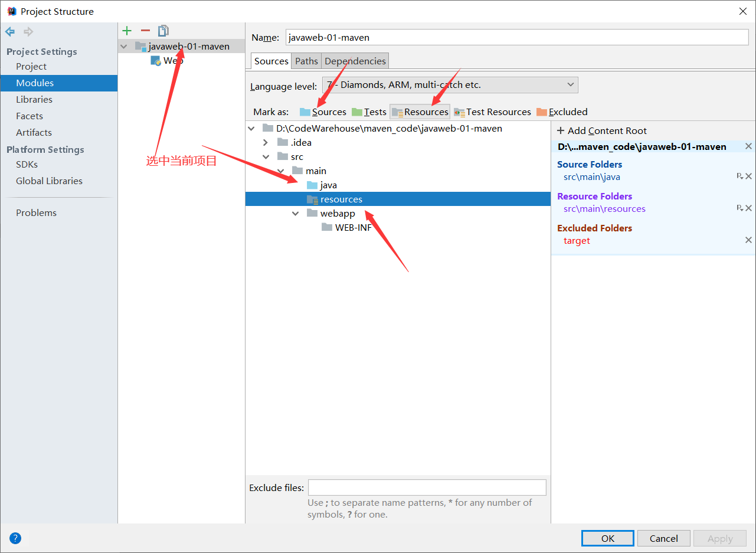Remove selected module with minus icon

coord(145,31)
